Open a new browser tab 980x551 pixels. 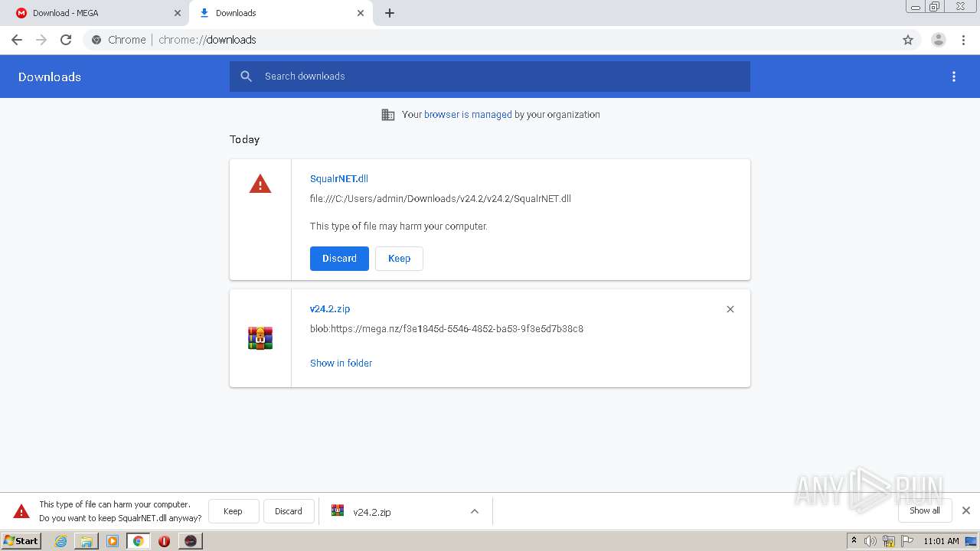(x=390, y=13)
